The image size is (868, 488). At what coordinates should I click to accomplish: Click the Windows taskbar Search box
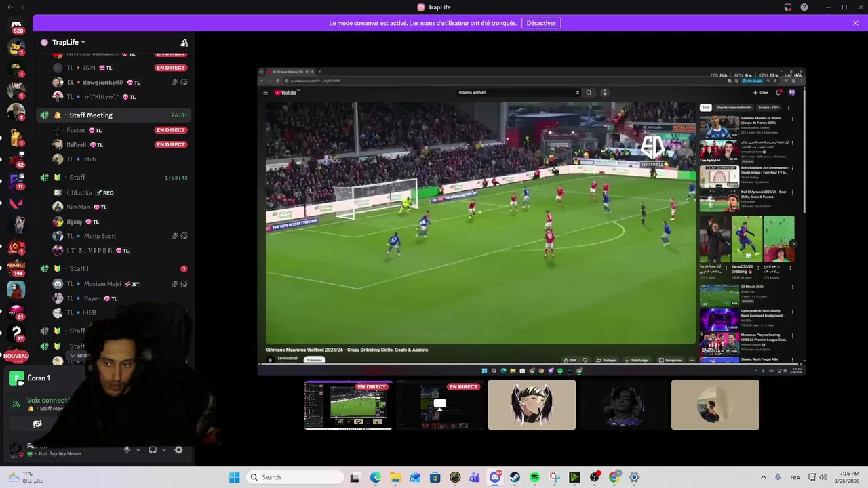(294, 477)
